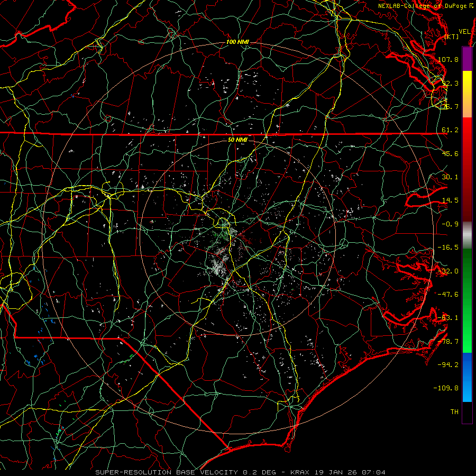
Task: Pick the blue segment of the color bar
Action: coord(467,377)
